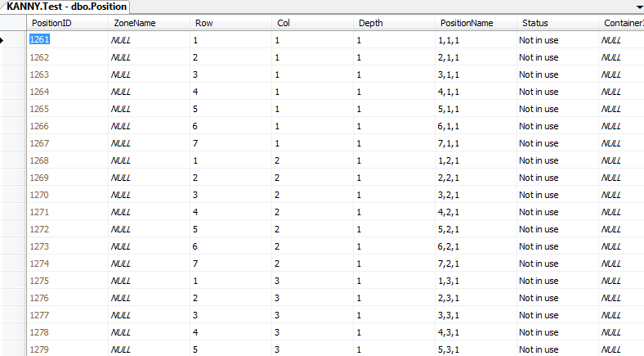This screenshot has width=644, height=356.
Task: Select PositionID cell 1273
Action: pos(67,246)
